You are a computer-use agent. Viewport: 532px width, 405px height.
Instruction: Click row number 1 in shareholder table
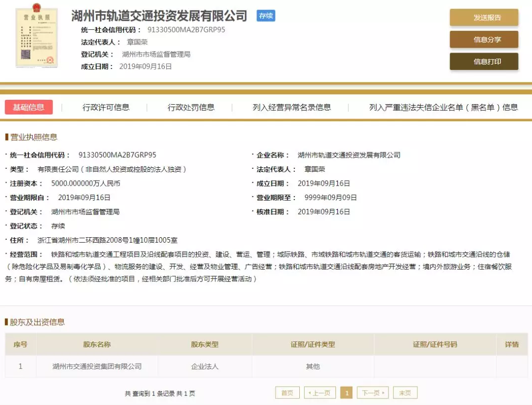click(20, 366)
